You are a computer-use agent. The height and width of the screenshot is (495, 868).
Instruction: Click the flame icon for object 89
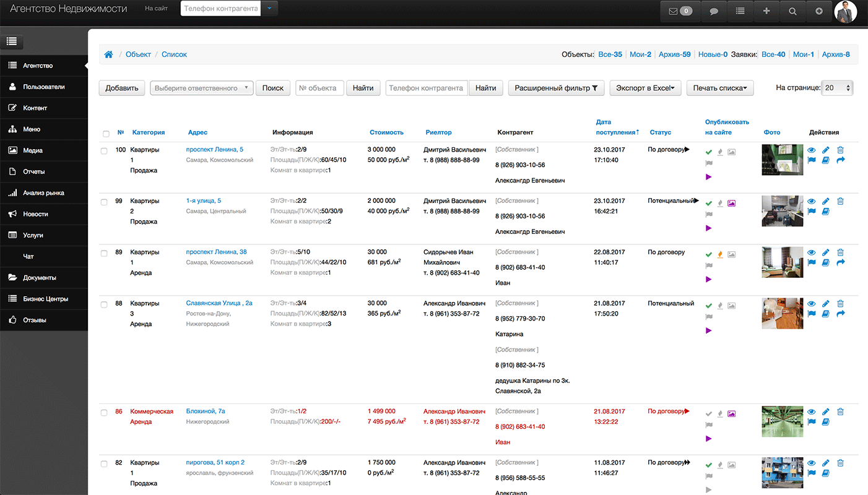click(x=720, y=254)
